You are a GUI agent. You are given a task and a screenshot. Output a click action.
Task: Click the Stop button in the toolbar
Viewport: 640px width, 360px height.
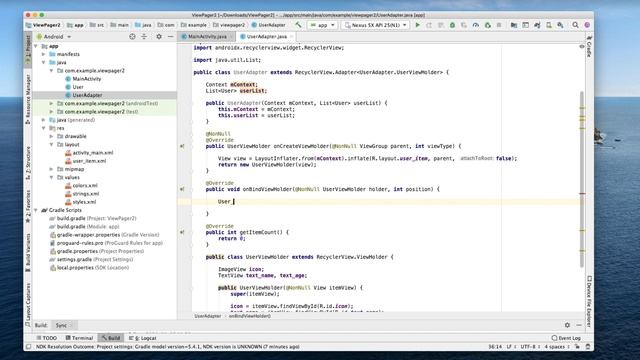point(499,25)
